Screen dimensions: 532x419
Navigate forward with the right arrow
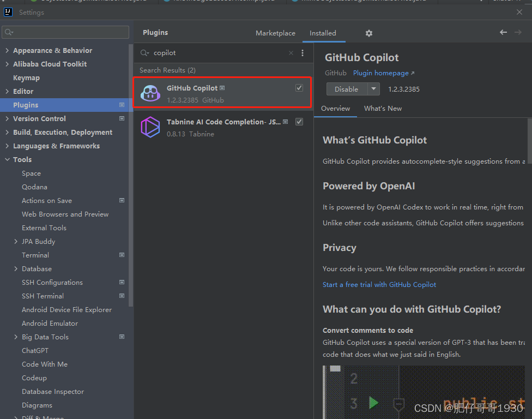tap(518, 32)
